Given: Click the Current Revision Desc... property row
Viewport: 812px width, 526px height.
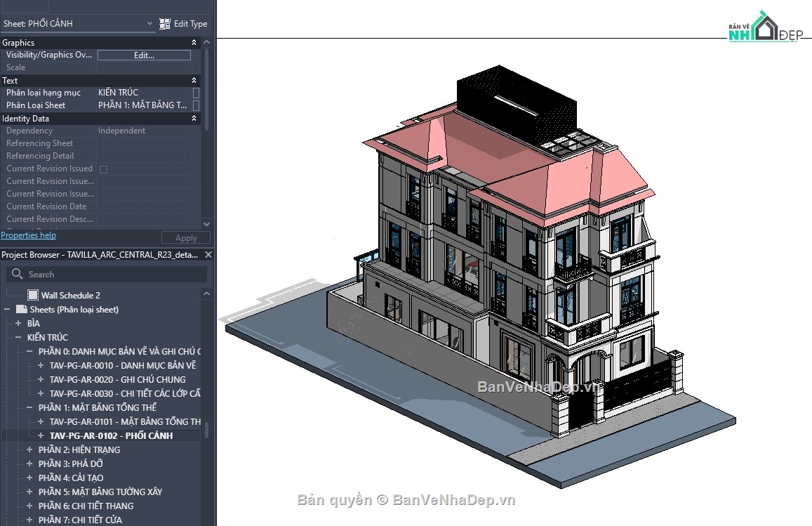Looking at the screenshot, I should click(x=100, y=219).
